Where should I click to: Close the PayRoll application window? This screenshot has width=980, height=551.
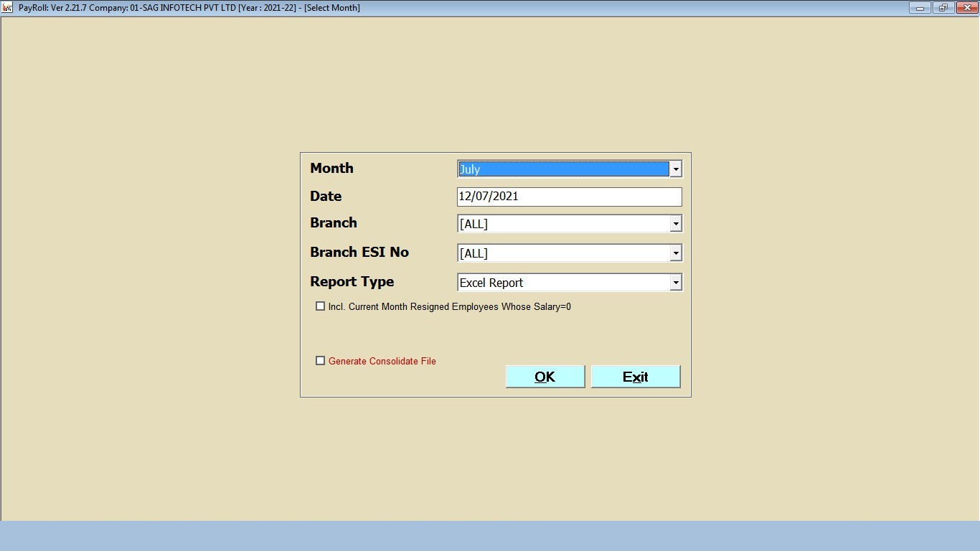click(966, 8)
